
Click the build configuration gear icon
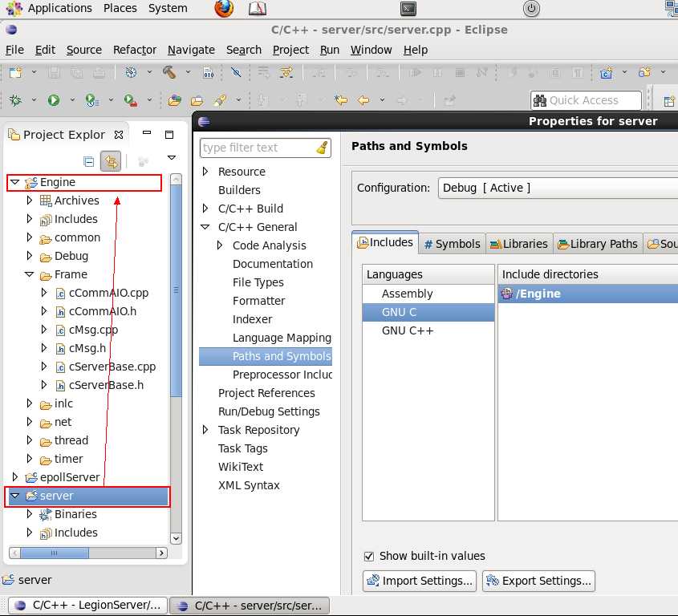point(131,72)
